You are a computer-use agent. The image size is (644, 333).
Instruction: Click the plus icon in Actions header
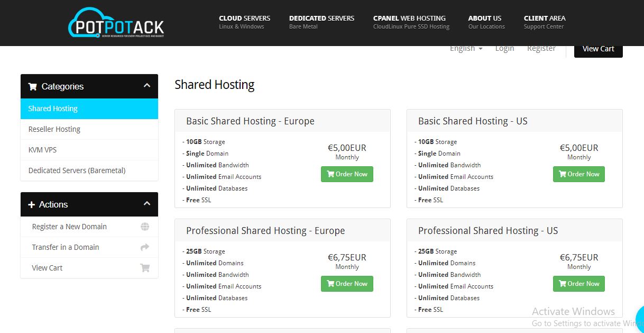click(x=31, y=204)
